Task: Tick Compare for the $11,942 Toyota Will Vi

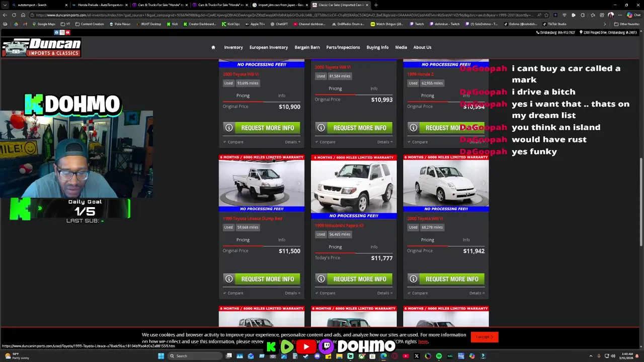Action: 418,293
